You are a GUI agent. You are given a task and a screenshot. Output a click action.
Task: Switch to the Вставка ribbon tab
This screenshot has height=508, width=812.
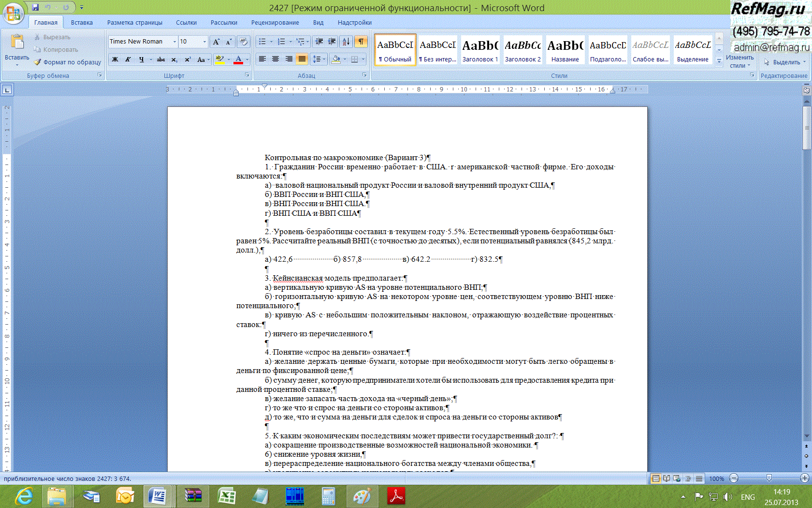pyautogui.click(x=82, y=22)
